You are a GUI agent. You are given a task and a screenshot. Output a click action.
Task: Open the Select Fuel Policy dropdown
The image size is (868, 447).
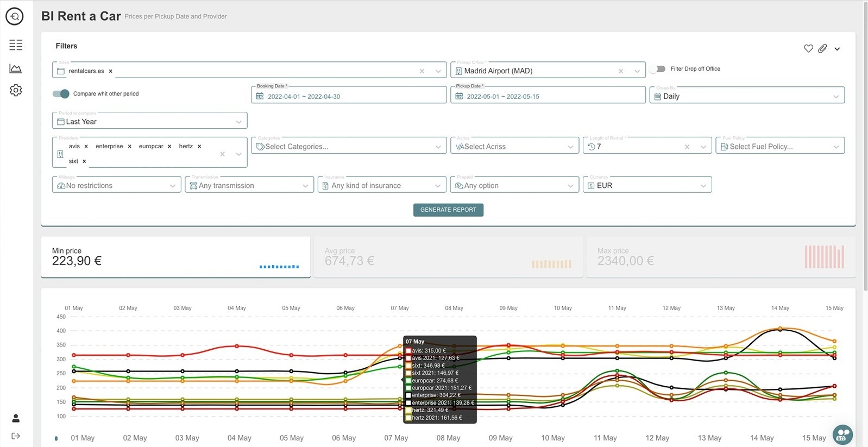[780, 146]
